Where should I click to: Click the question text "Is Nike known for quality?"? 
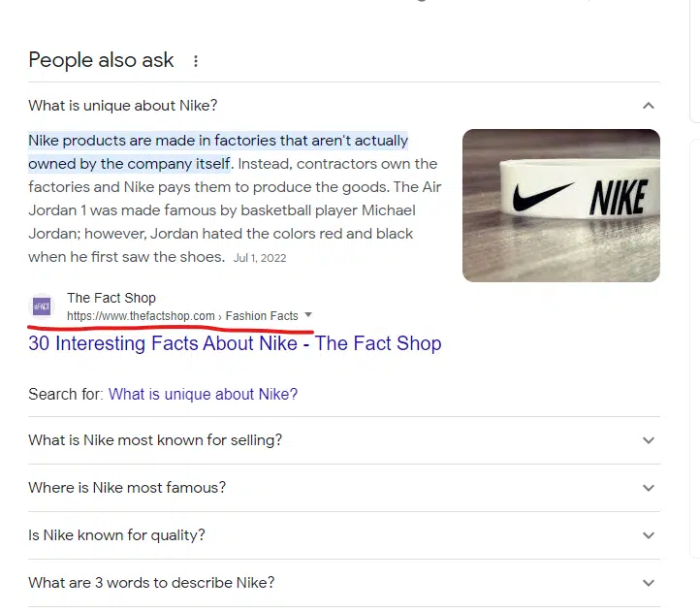(x=116, y=535)
